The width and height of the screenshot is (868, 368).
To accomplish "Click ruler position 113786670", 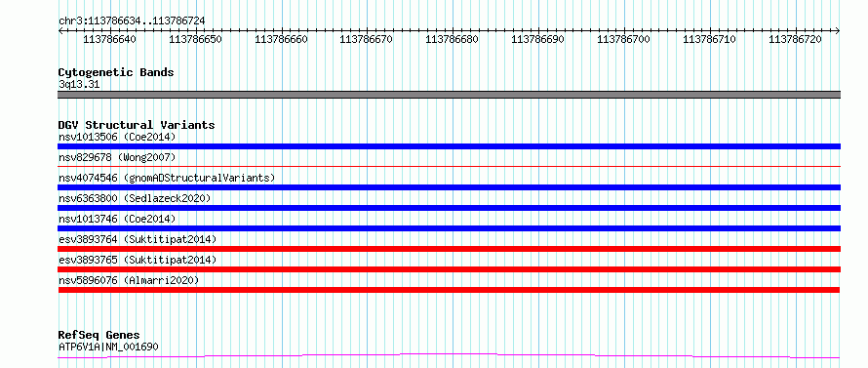I will click(367, 39).
